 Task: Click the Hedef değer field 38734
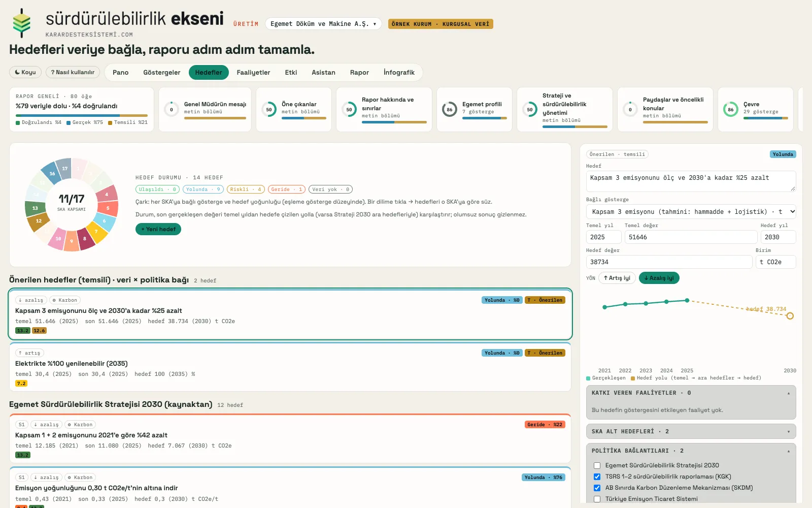click(x=669, y=262)
